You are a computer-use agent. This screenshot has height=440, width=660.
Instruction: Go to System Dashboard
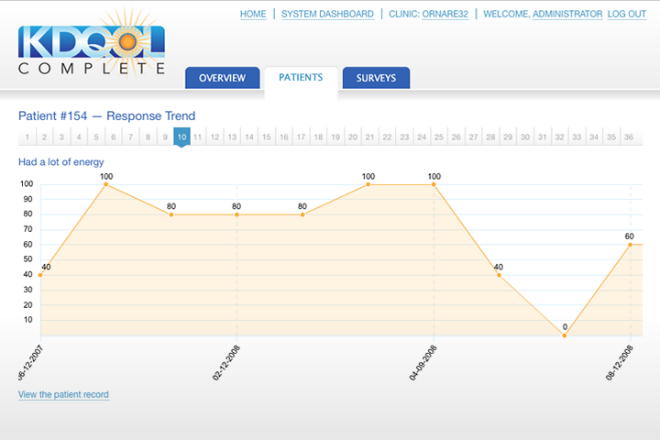327,14
